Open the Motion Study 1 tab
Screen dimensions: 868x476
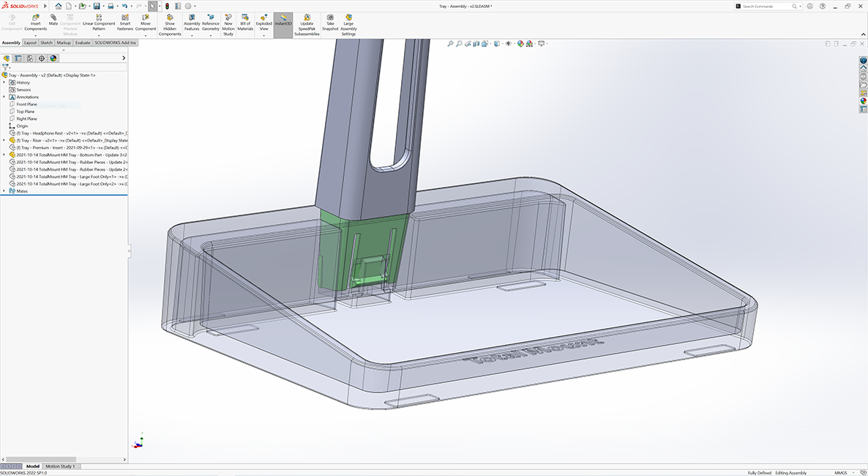point(60,466)
